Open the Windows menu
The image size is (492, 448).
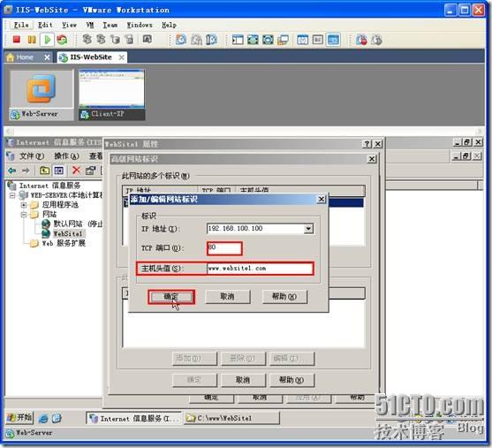click(140, 25)
